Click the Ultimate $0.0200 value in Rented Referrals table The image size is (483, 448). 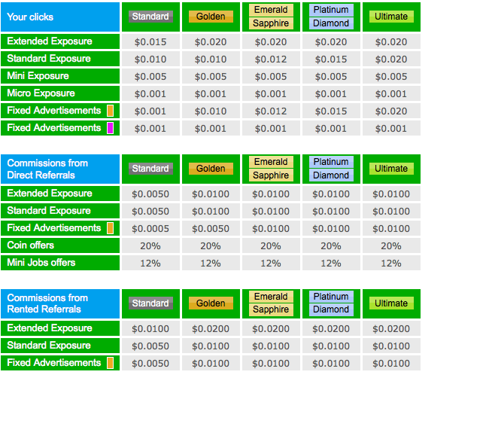point(391,329)
